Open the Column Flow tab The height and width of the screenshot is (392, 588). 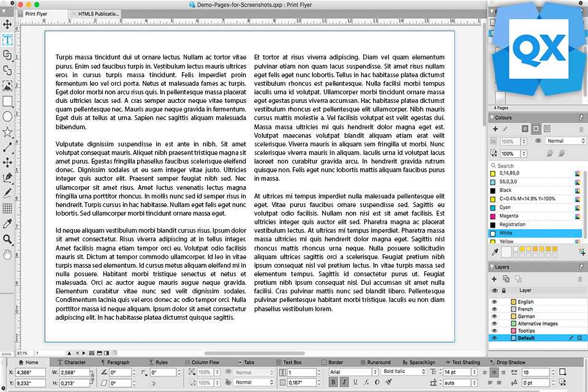[x=202, y=363]
